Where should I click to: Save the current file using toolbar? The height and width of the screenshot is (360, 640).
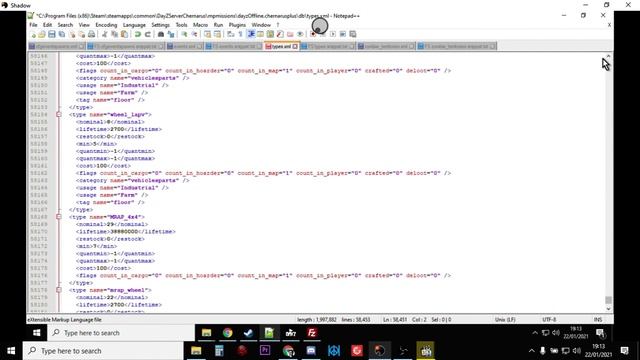pyautogui.click(x=52, y=34)
